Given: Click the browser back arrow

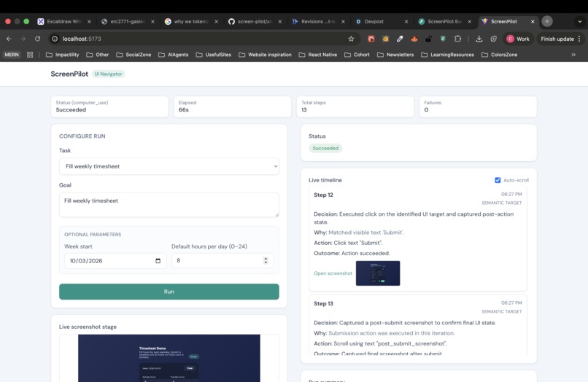Looking at the screenshot, I should [9, 39].
